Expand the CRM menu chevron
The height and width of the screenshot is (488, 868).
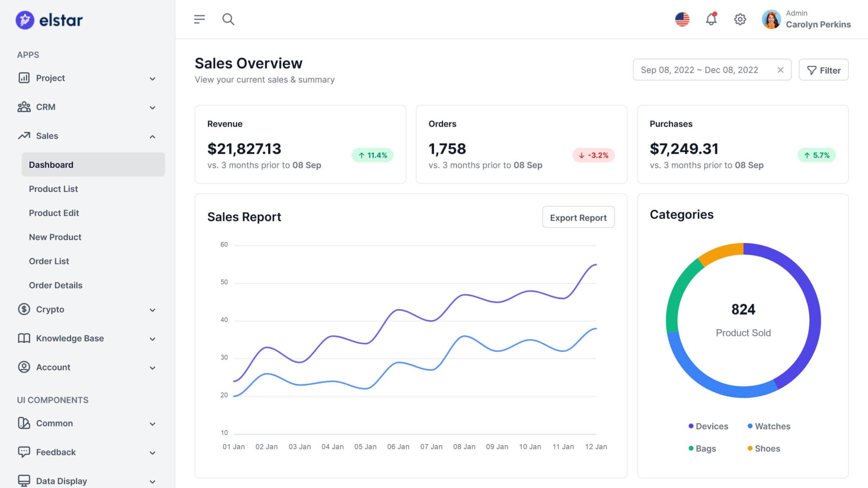point(153,108)
